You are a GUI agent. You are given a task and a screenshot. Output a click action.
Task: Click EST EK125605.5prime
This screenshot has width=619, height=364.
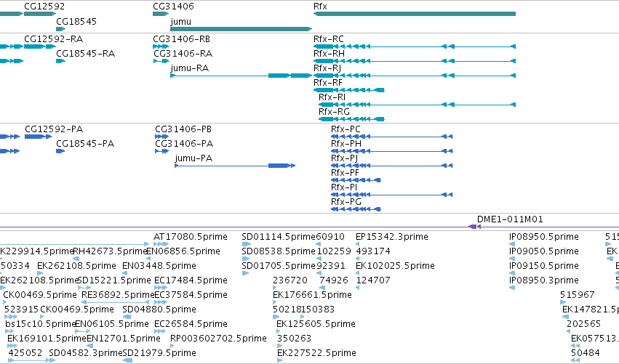tap(316, 324)
